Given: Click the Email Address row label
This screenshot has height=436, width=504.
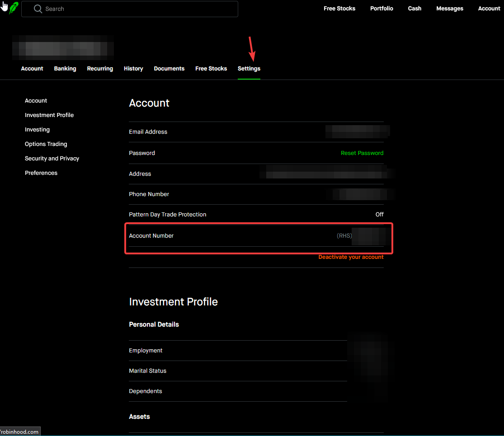Looking at the screenshot, I should pos(148,132).
